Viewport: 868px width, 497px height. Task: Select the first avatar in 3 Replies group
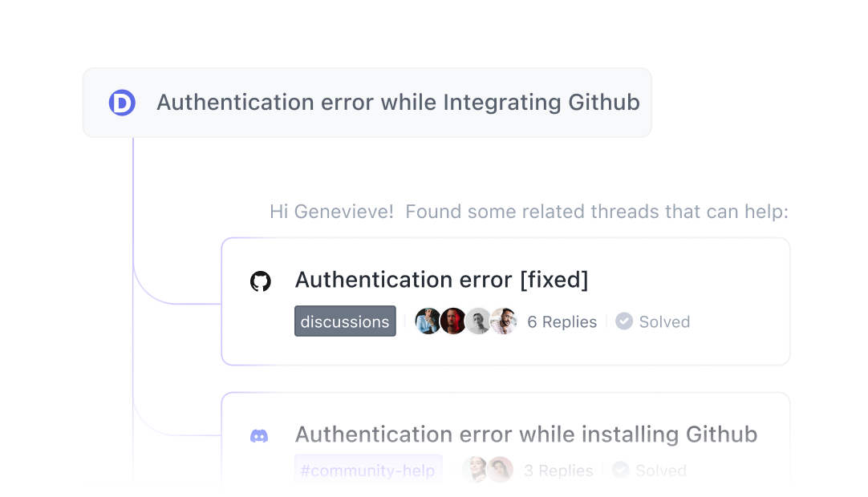coord(474,470)
